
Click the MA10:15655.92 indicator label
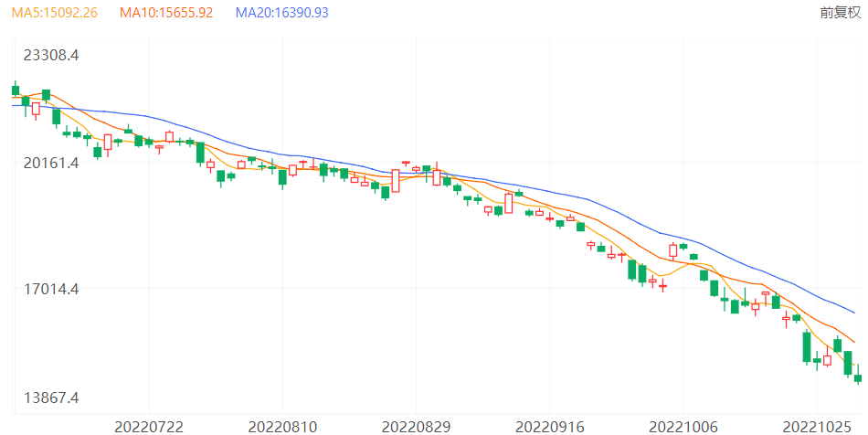166,13
